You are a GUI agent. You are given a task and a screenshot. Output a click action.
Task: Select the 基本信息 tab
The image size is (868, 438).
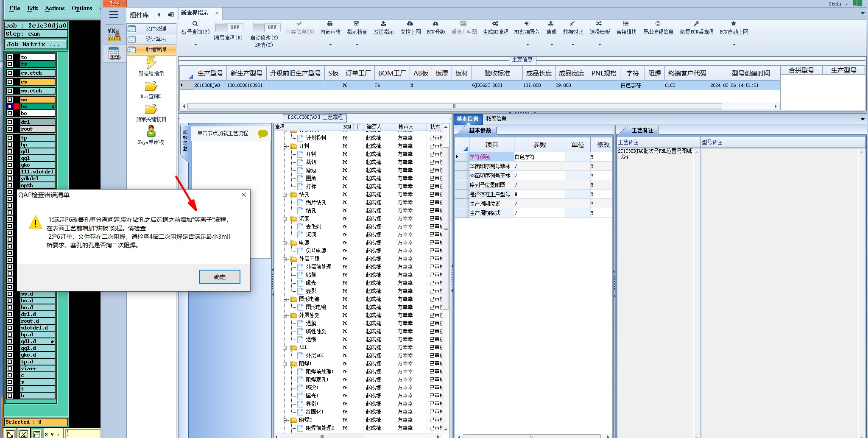467,119
